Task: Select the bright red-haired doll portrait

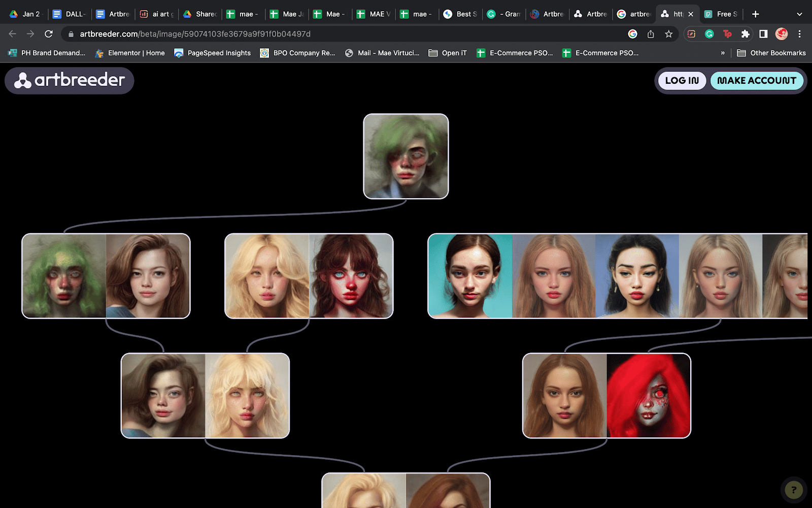Action: point(648,396)
